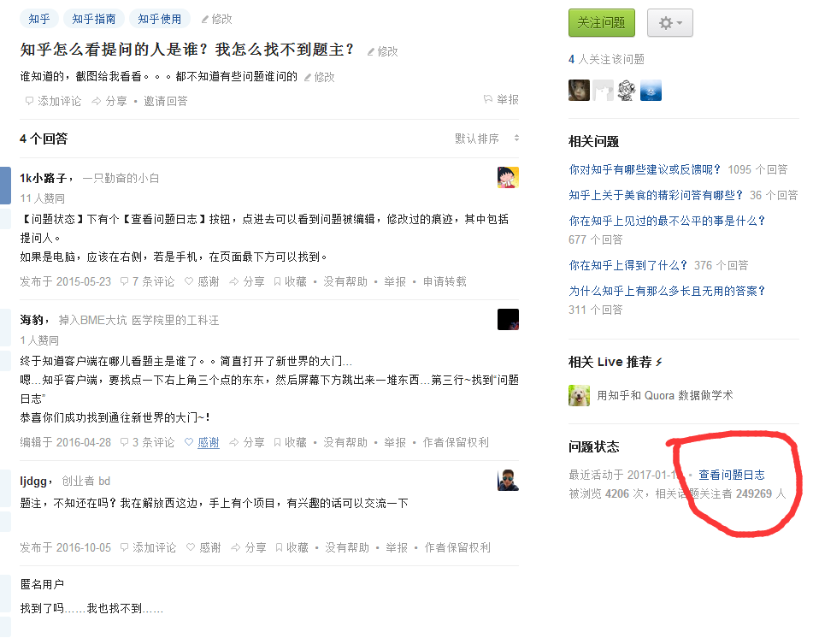Viewport: 813px width, 644px height.
Task: Open 海豹's profile name
Action: (32, 321)
